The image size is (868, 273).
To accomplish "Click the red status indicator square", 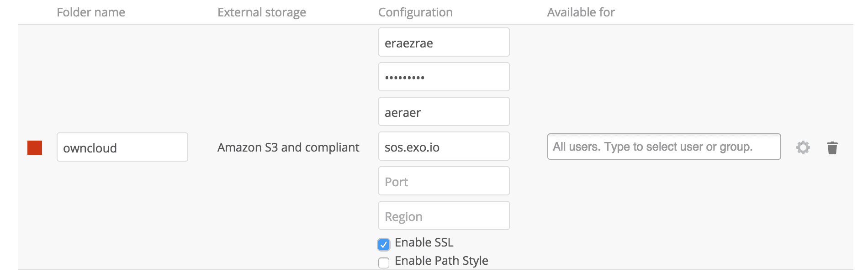I will coord(35,148).
